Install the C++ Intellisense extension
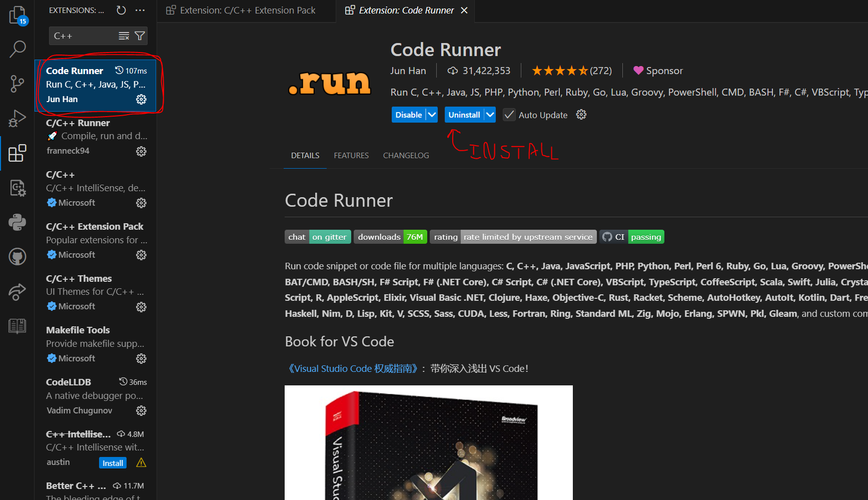Viewport: 868px width, 500px height. [113, 462]
